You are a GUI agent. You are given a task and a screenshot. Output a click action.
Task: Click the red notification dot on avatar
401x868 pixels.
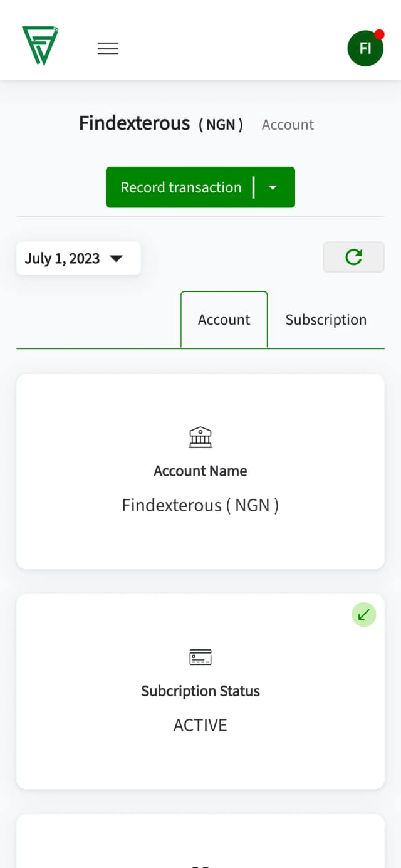tap(379, 34)
